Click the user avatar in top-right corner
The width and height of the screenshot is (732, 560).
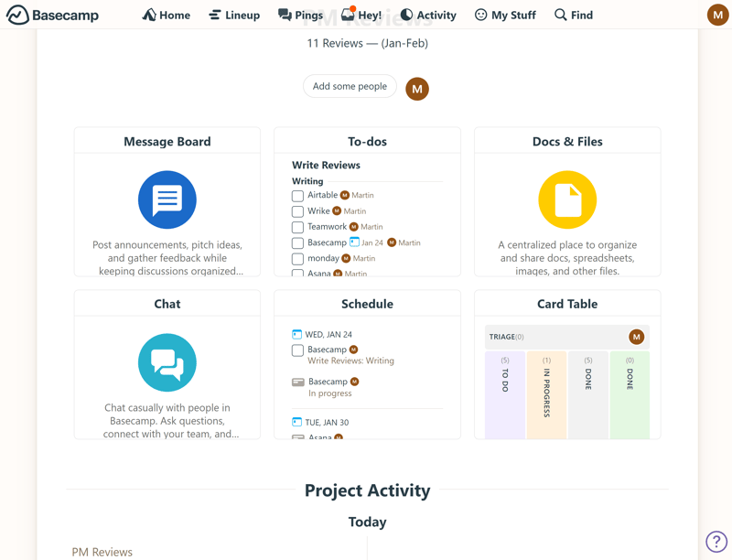717,15
